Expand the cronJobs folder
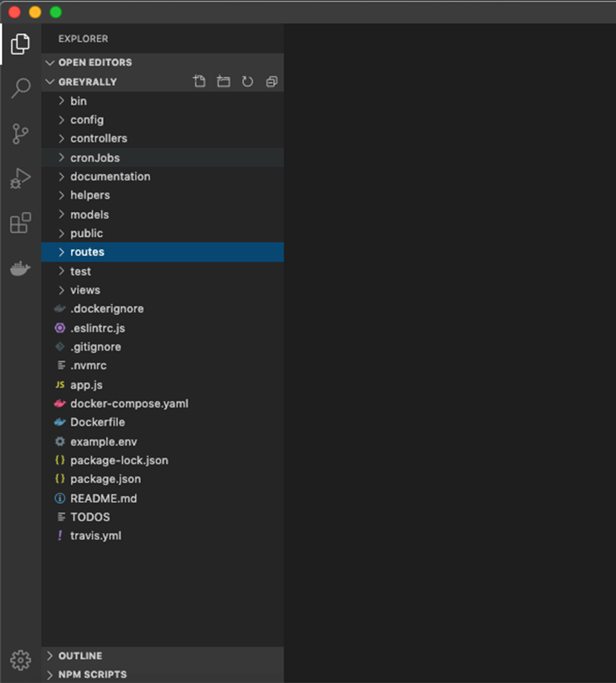The height and width of the screenshot is (683, 616). (94, 157)
